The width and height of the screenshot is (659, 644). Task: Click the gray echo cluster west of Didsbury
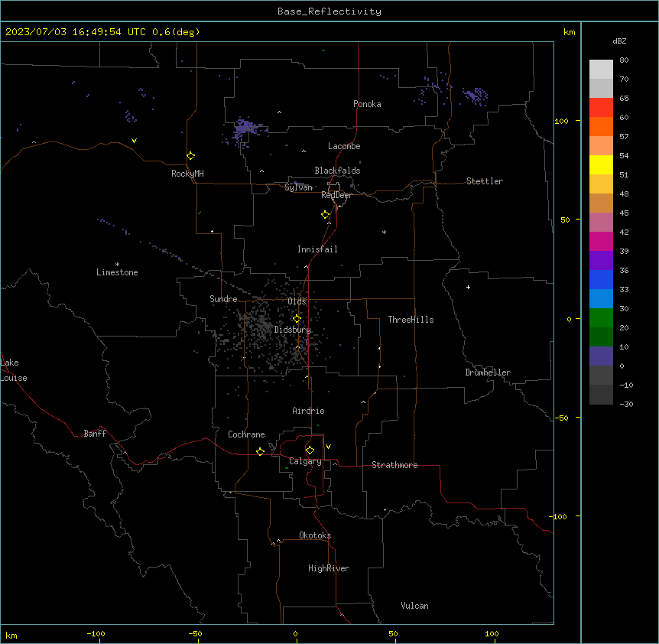click(x=261, y=324)
